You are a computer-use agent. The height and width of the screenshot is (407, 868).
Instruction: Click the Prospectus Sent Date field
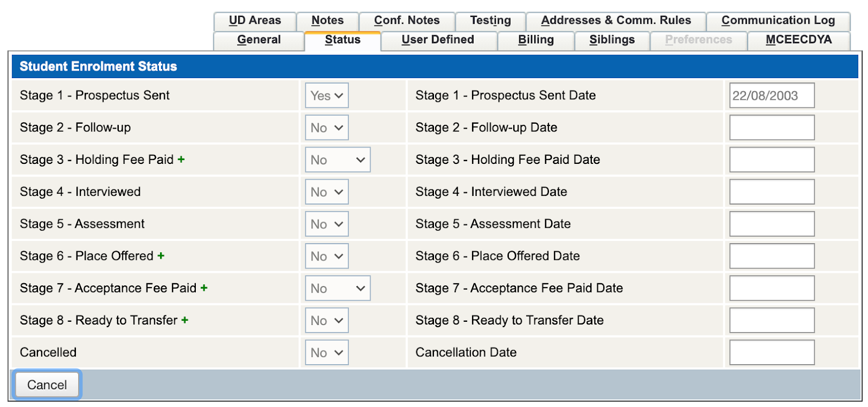pos(771,96)
